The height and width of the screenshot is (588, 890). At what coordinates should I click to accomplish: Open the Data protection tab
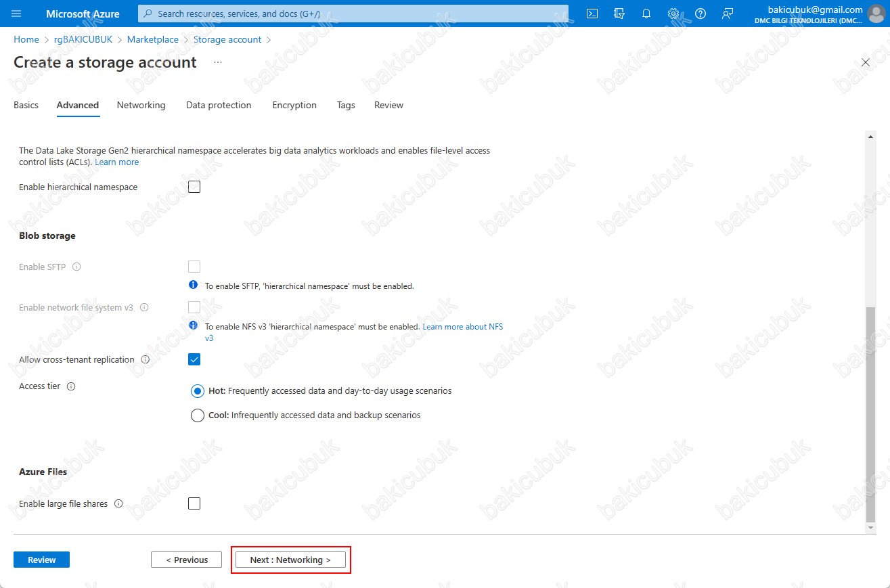pos(219,106)
